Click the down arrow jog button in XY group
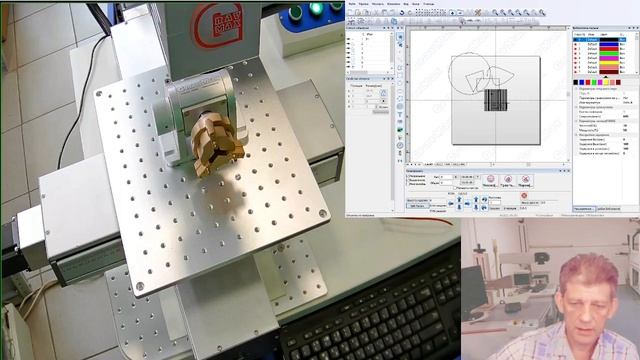This screenshot has width=640, height=360. click(459, 207)
